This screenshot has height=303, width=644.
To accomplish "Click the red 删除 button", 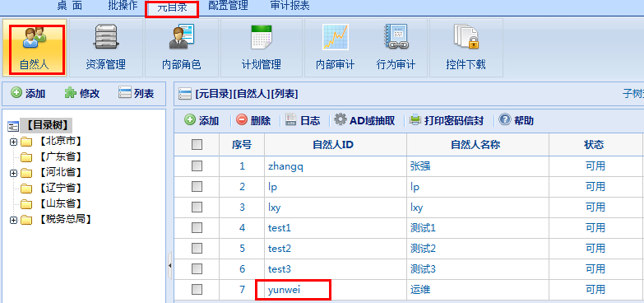I will (253, 120).
